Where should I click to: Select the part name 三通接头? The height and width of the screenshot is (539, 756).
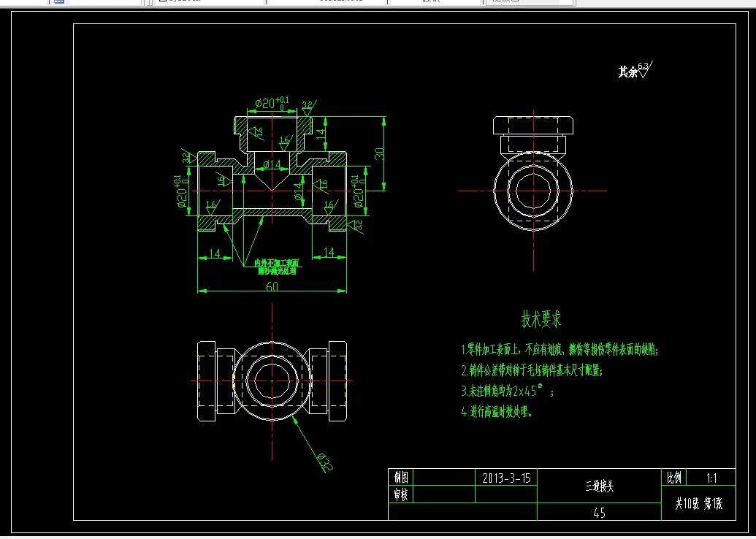pyautogui.click(x=599, y=486)
